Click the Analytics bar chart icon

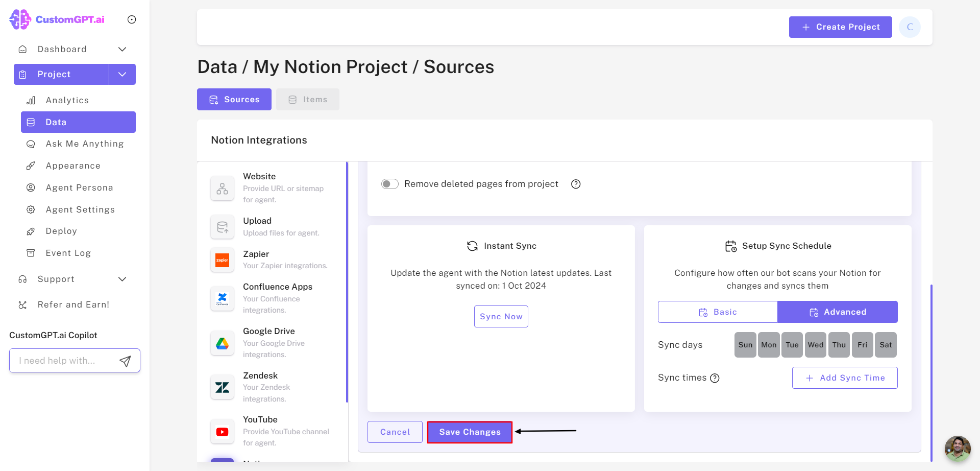(x=31, y=100)
